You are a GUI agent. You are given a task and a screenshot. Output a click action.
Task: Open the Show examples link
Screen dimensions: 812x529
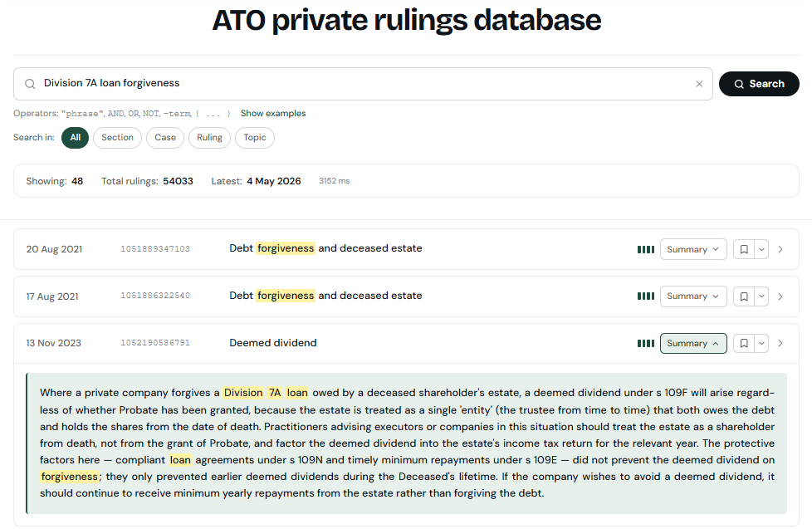[273, 114]
